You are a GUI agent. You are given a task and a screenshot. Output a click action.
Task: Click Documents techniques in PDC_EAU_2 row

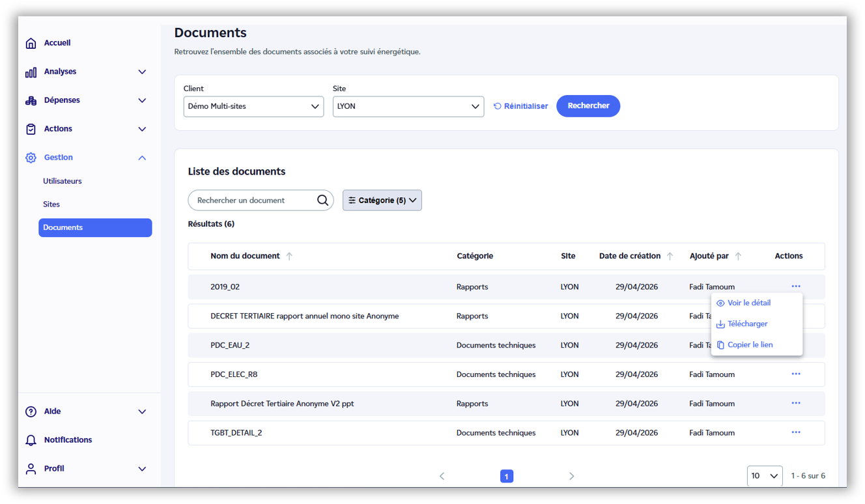pyautogui.click(x=496, y=346)
